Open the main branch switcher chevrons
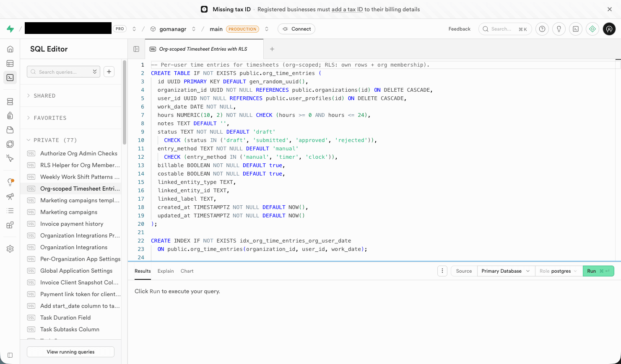This screenshot has width=621, height=364. 267,29
